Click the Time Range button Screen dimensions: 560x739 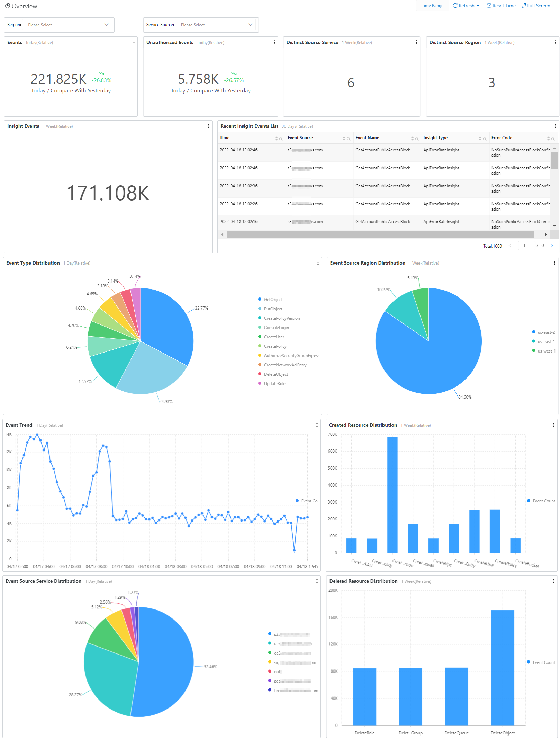tap(432, 6)
